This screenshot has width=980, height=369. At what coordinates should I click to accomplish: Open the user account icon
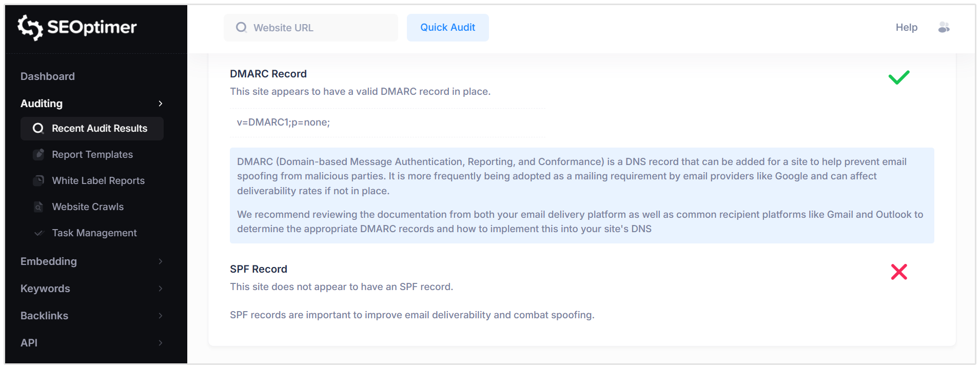[x=944, y=27]
